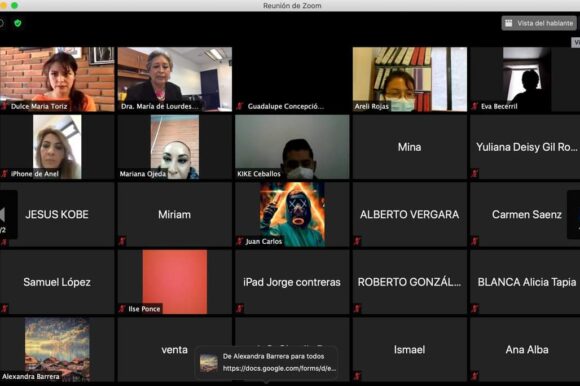Screen dimensions: 580x386
Task: Click muted mic icon on Carmen Saenz tile
Action: click(475, 241)
